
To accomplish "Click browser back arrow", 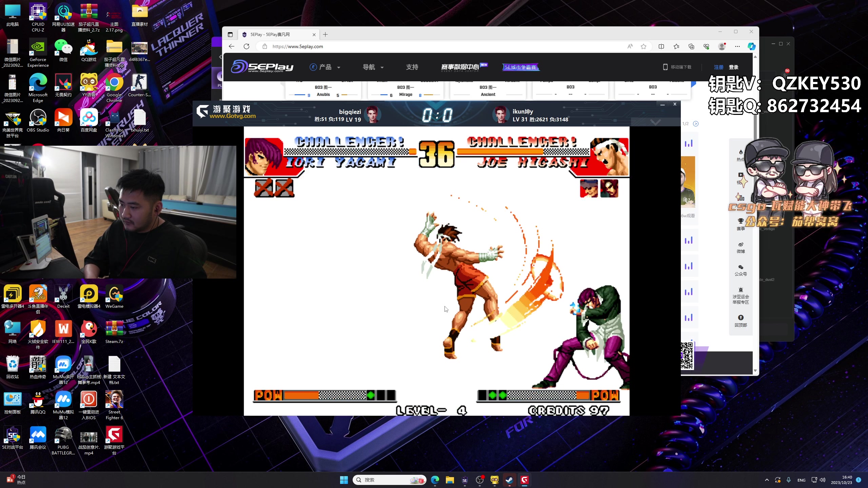I will 232,46.
